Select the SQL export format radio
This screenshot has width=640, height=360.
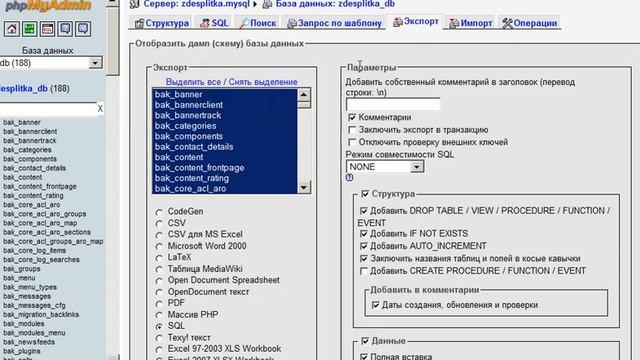[159, 327]
